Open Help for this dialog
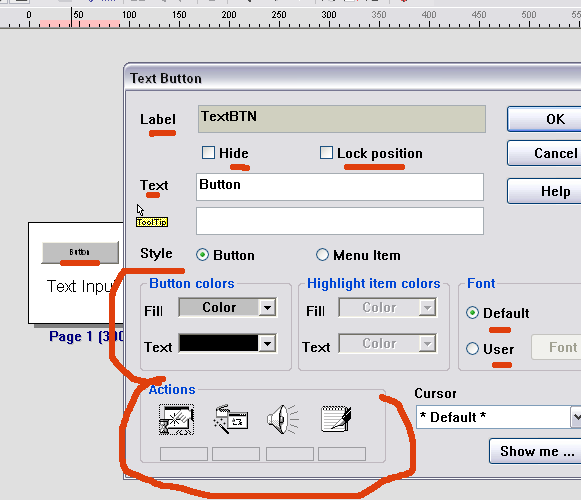The image size is (581, 500). pos(544,191)
